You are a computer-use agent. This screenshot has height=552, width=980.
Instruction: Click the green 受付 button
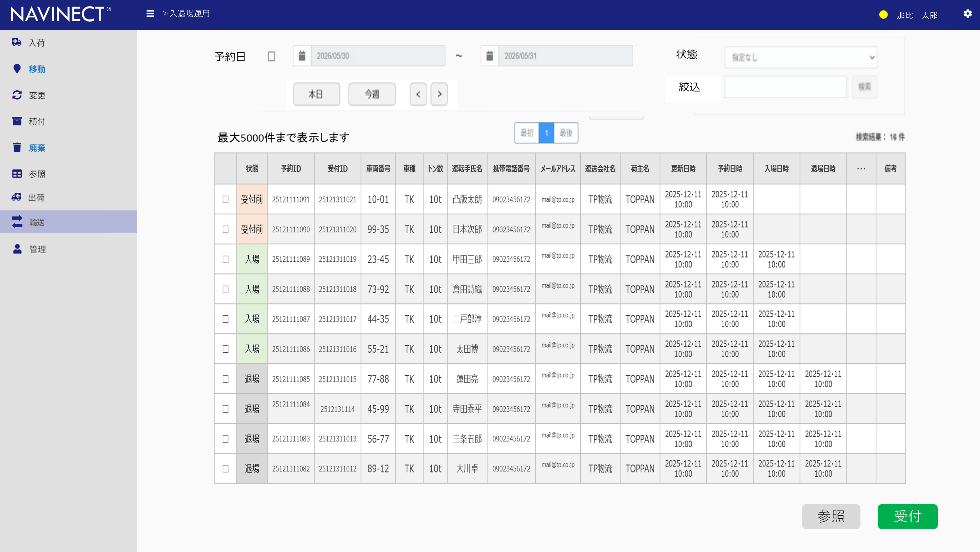[x=907, y=516]
